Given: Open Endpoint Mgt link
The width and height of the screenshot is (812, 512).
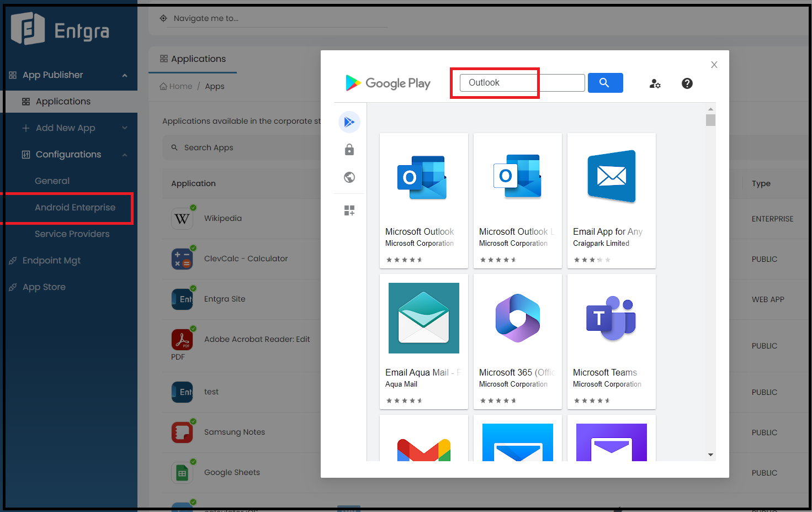Looking at the screenshot, I should coord(51,261).
